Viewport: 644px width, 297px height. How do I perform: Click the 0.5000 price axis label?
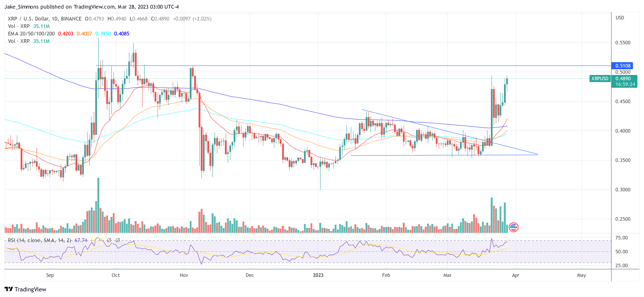tap(623, 72)
